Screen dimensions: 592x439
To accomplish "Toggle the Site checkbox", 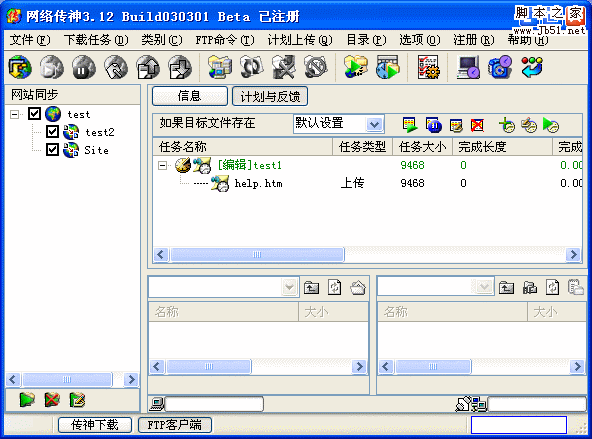I will coord(52,149).
